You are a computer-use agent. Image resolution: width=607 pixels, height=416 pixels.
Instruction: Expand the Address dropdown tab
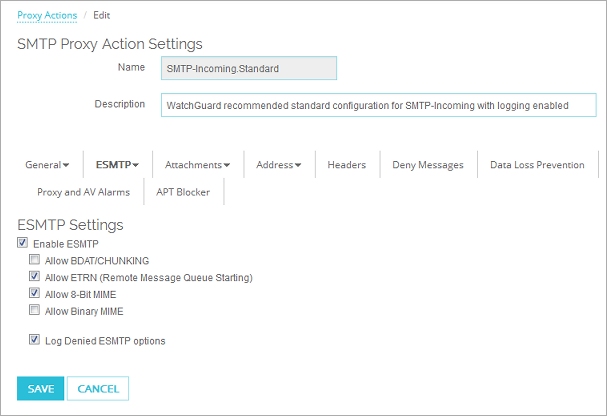tap(279, 165)
